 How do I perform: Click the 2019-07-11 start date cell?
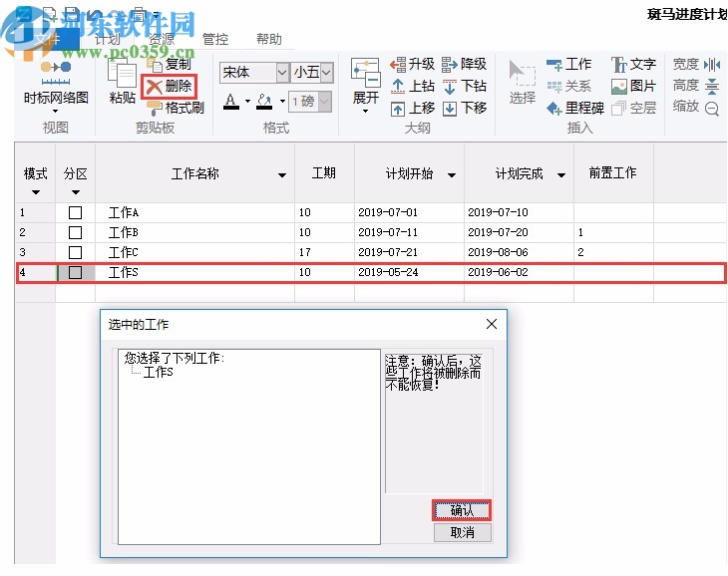point(409,232)
